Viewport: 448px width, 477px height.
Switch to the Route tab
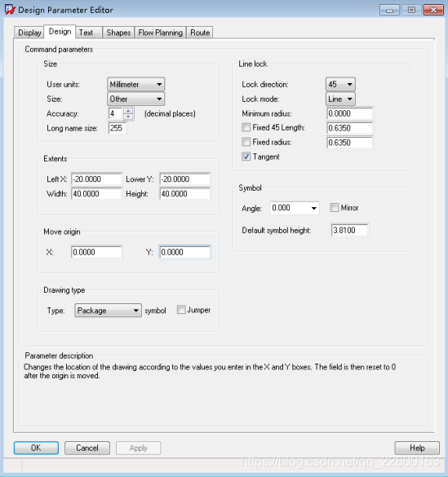pyautogui.click(x=200, y=33)
